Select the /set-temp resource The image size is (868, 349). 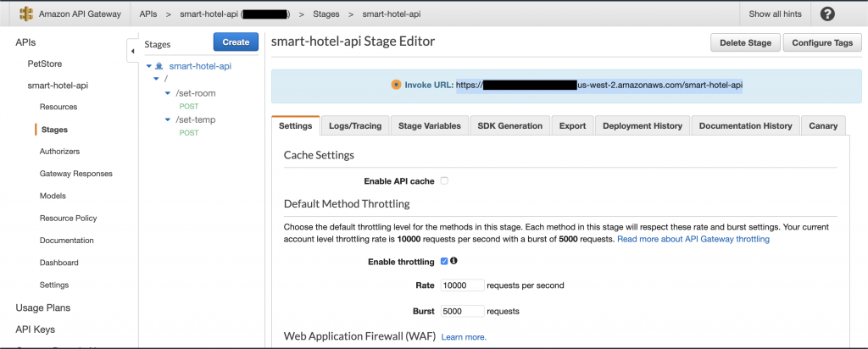coord(196,119)
